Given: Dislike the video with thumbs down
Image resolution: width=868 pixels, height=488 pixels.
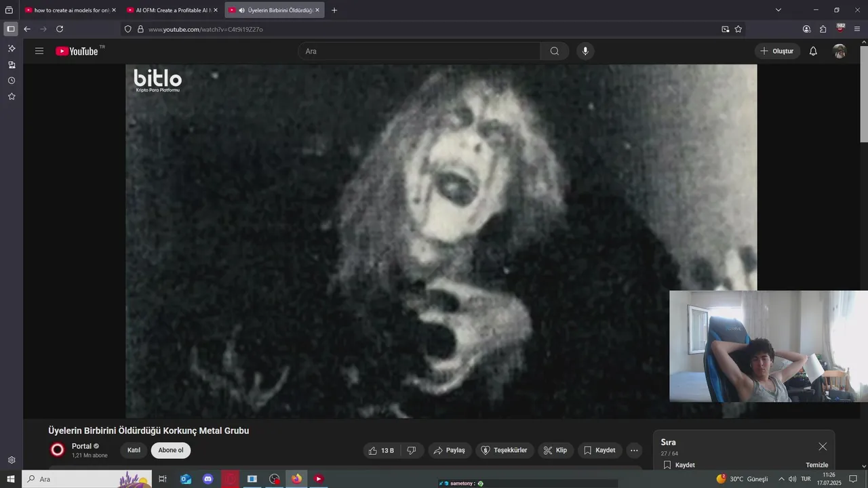Looking at the screenshot, I should point(412,450).
